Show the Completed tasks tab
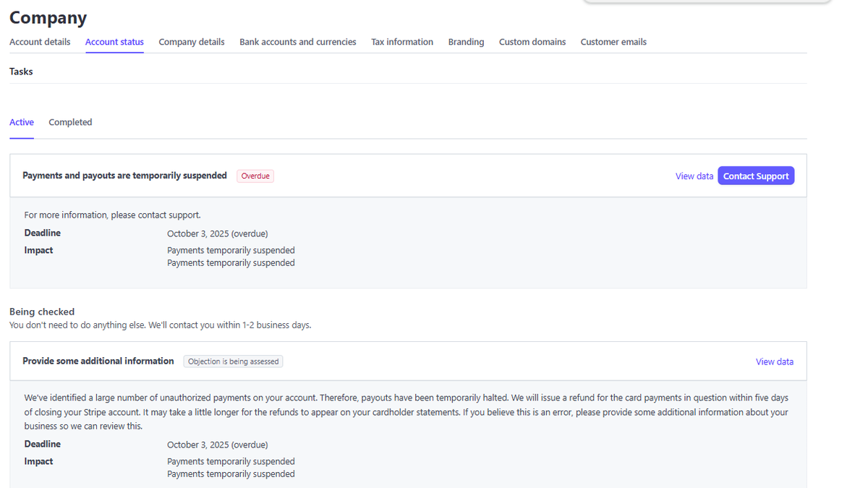 point(70,122)
